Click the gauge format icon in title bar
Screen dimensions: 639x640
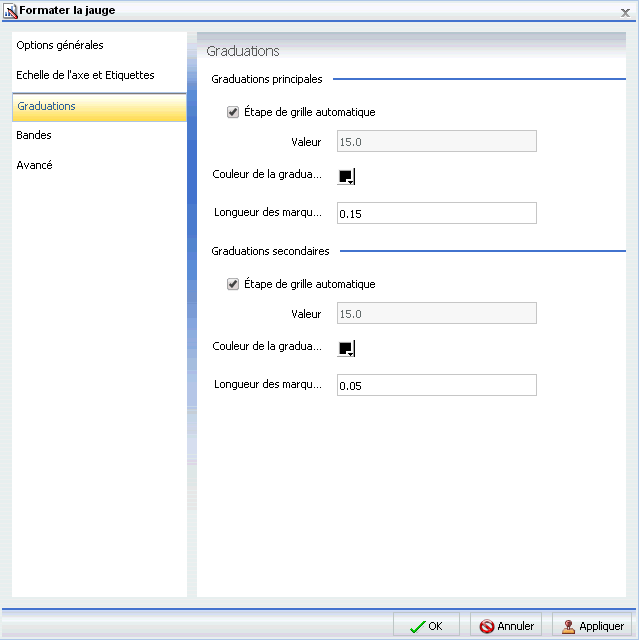point(10,11)
